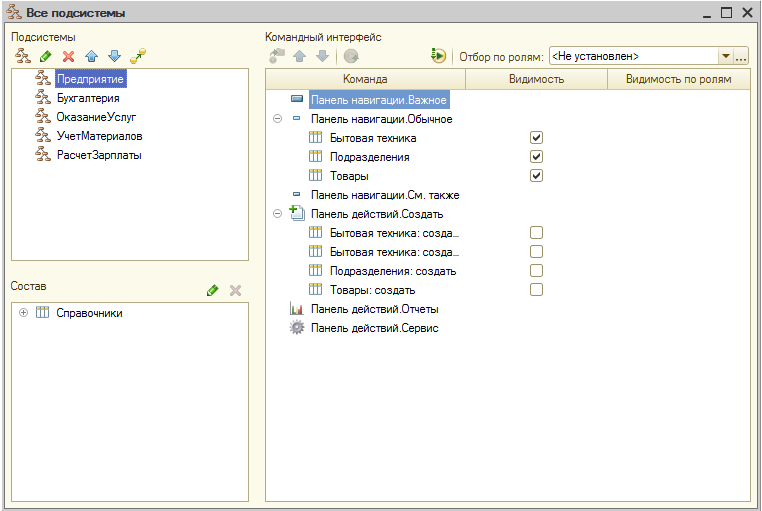Click the Видимость по ролям column header

677,79
